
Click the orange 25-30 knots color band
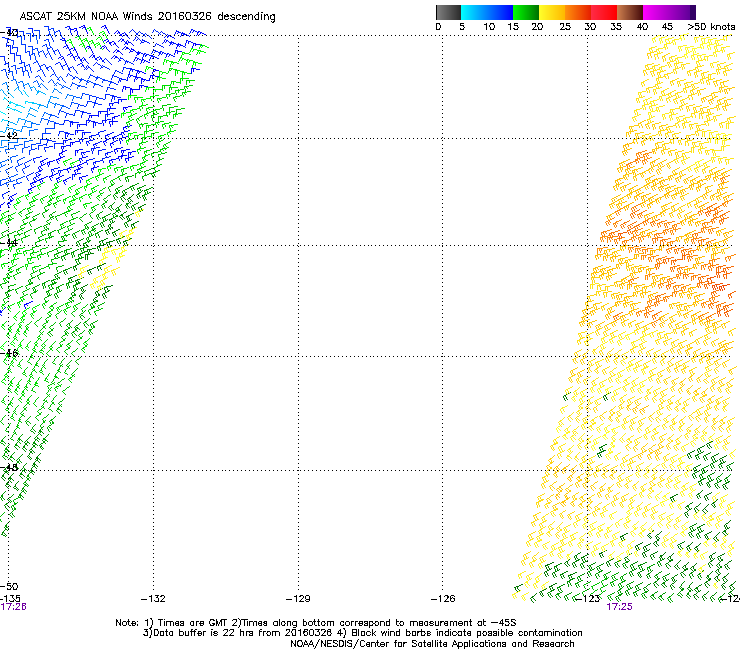578,12
